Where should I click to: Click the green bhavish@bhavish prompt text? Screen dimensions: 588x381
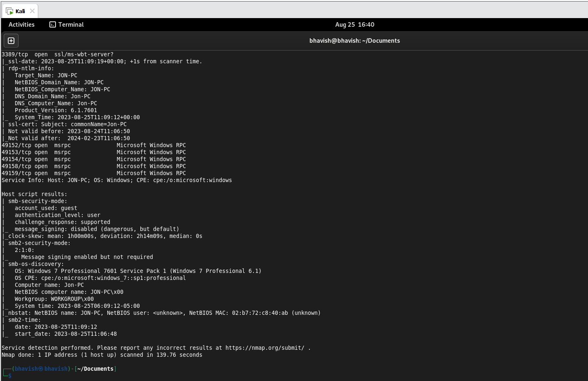41,368
